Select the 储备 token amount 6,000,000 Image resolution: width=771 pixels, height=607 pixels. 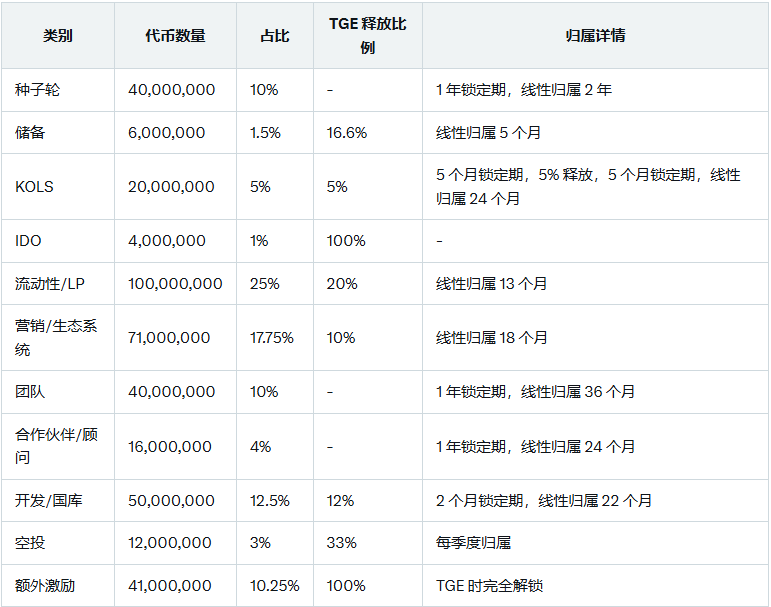(x=166, y=133)
